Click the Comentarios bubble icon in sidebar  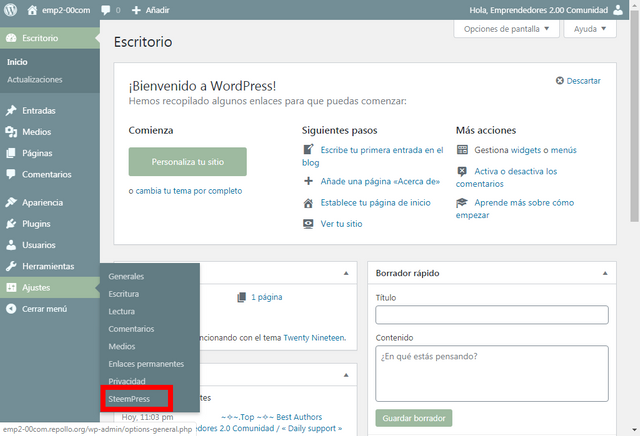[11, 174]
